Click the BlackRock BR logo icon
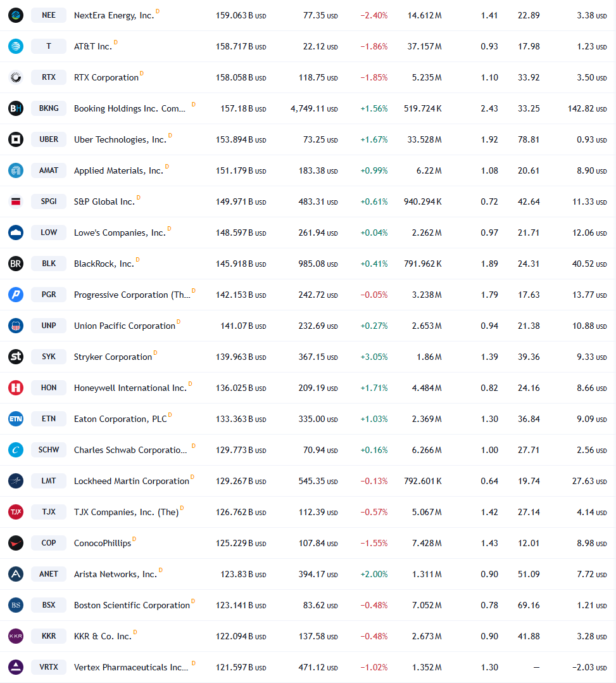 (16, 264)
